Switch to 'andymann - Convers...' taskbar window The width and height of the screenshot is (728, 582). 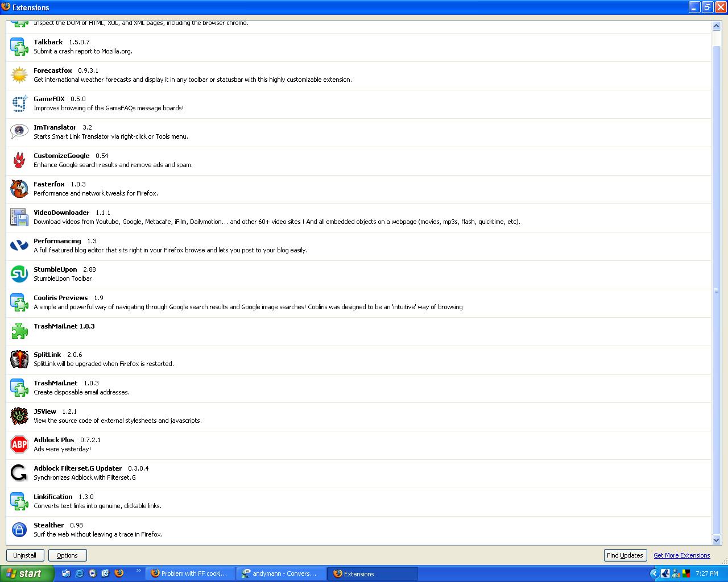(x=282, y=573)
